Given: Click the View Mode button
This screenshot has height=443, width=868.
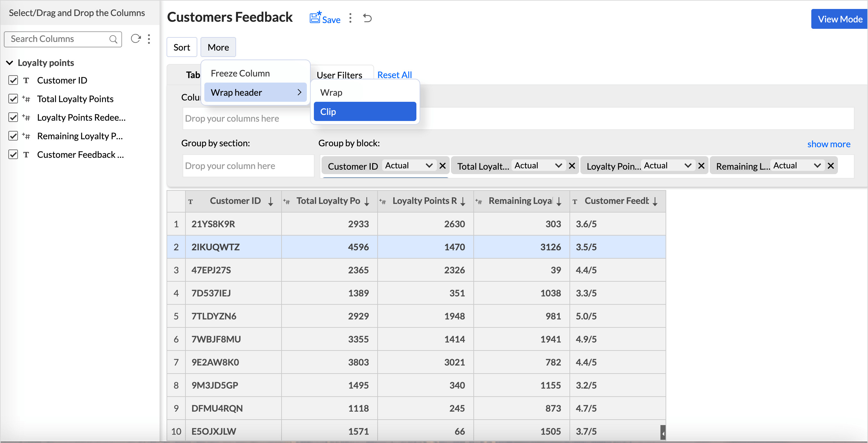Looking at the screenshot, I should tap(840, 19).
